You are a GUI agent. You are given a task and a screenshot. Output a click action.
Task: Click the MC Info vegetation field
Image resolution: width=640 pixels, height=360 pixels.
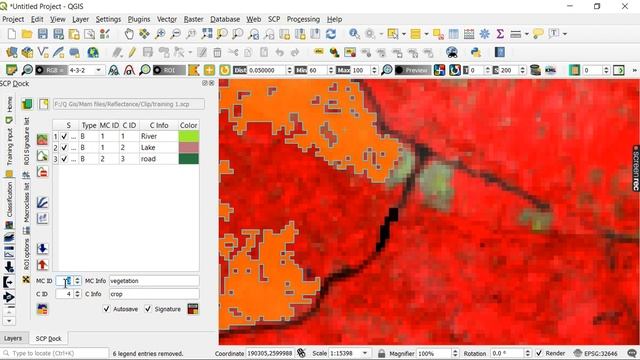(x=154, y=281)
